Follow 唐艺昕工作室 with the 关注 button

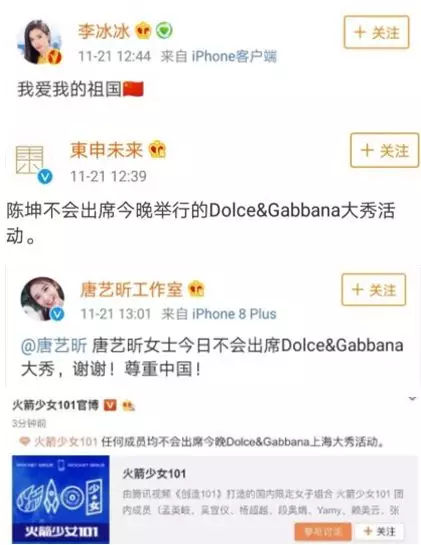(374, 290)
